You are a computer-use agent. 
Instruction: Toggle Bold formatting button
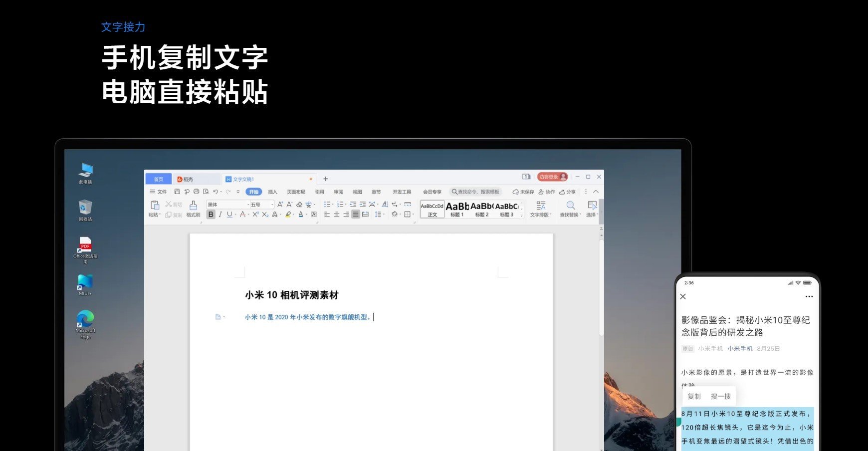(211, 215)
